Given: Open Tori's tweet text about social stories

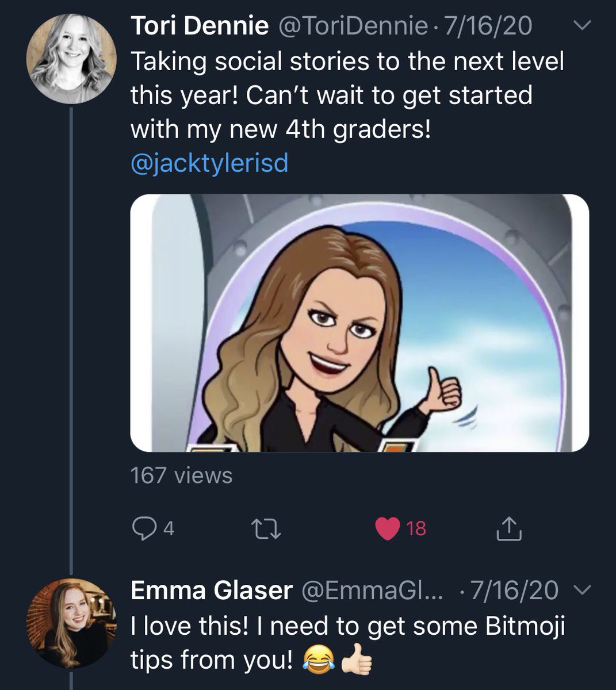Looking at the screenshot, I should (x=347, y=95).
